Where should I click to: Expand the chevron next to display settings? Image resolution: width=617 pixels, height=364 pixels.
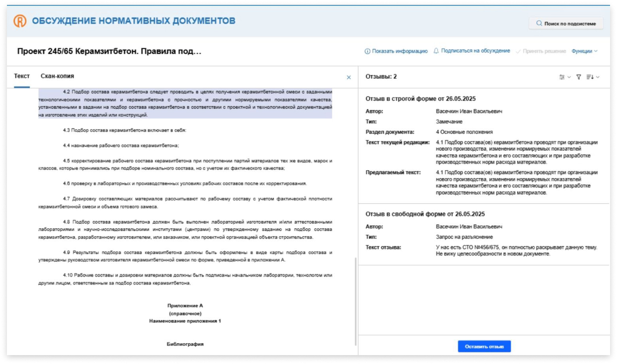click(x=569, y=77)
